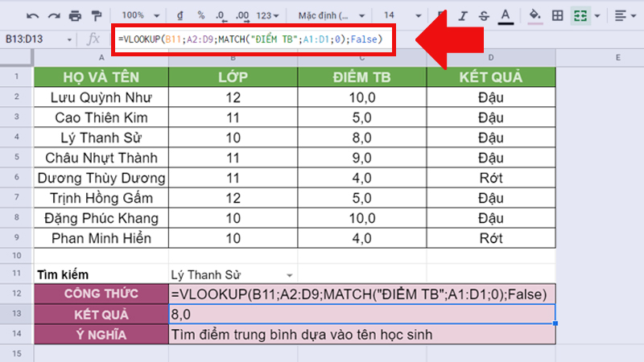Toggle Italic formatting
The image size is (644, 362).
point(463,16)
